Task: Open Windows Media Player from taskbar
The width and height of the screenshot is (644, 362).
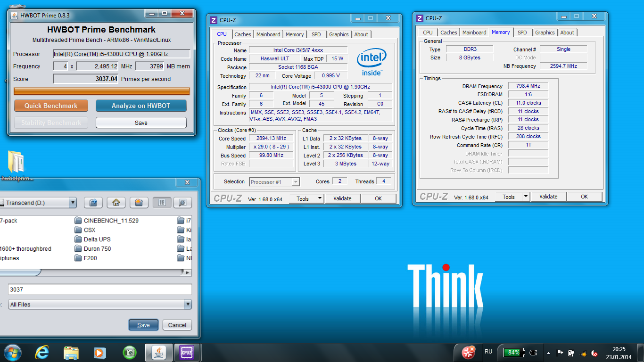Action: point(99,353)
